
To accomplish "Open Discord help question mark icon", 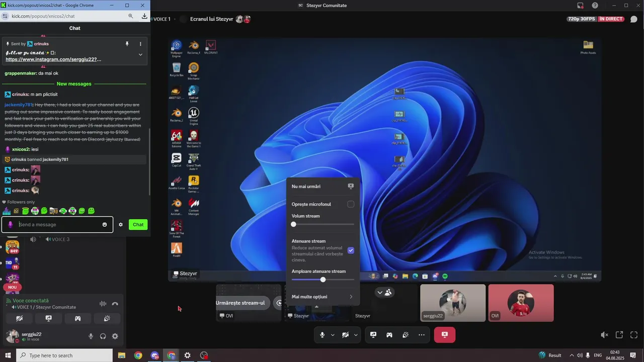I will pyautogui.click(x=595, y=6).
